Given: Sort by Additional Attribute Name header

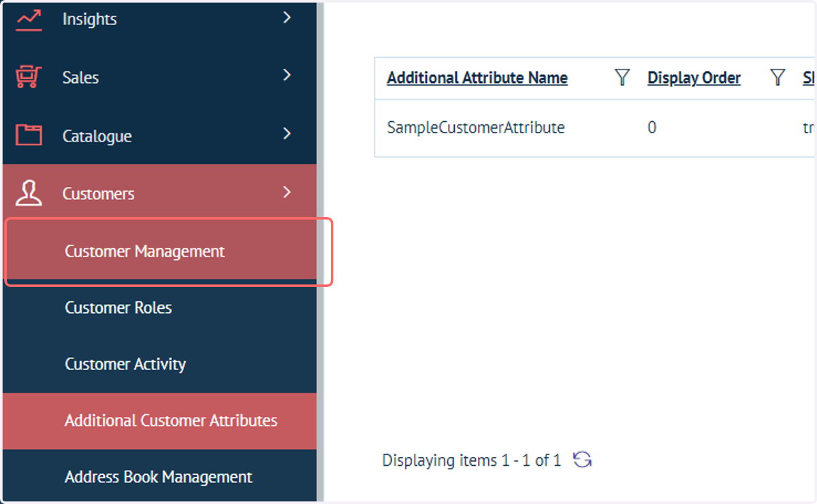Looking at the screenshot, I should coord(477,78).
